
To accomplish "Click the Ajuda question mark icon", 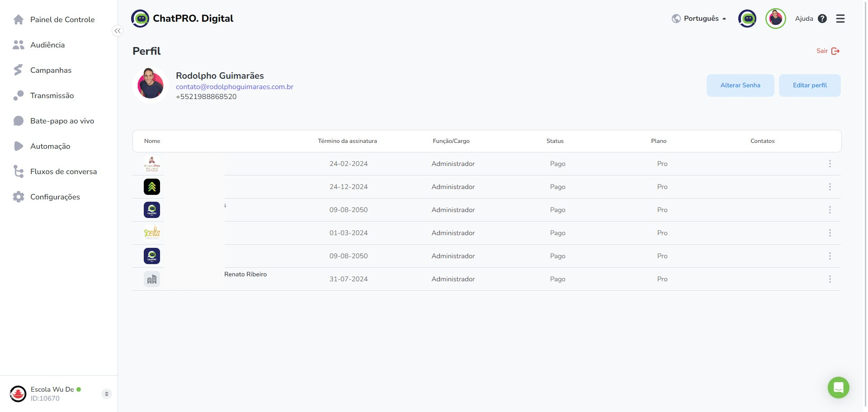I will (822, 19).
